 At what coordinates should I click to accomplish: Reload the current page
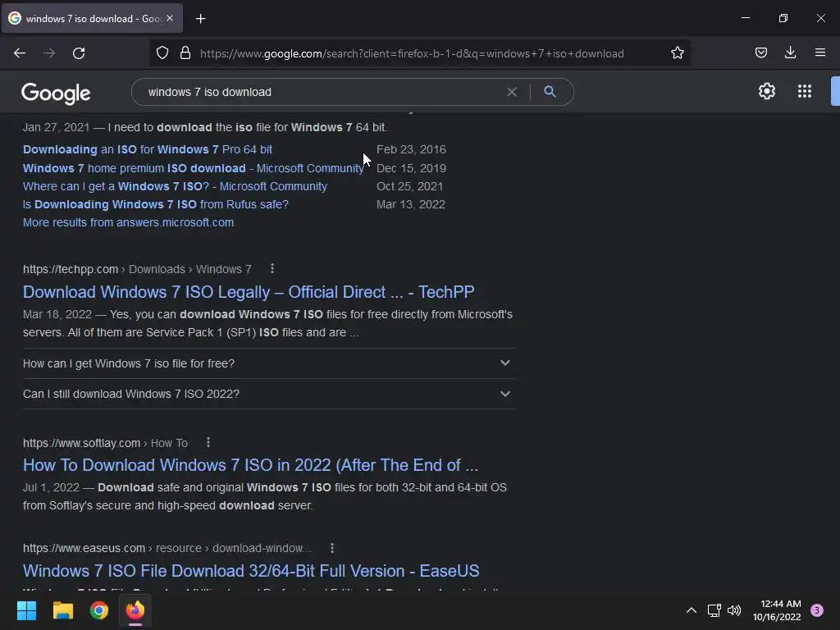(x=79, y=53)
